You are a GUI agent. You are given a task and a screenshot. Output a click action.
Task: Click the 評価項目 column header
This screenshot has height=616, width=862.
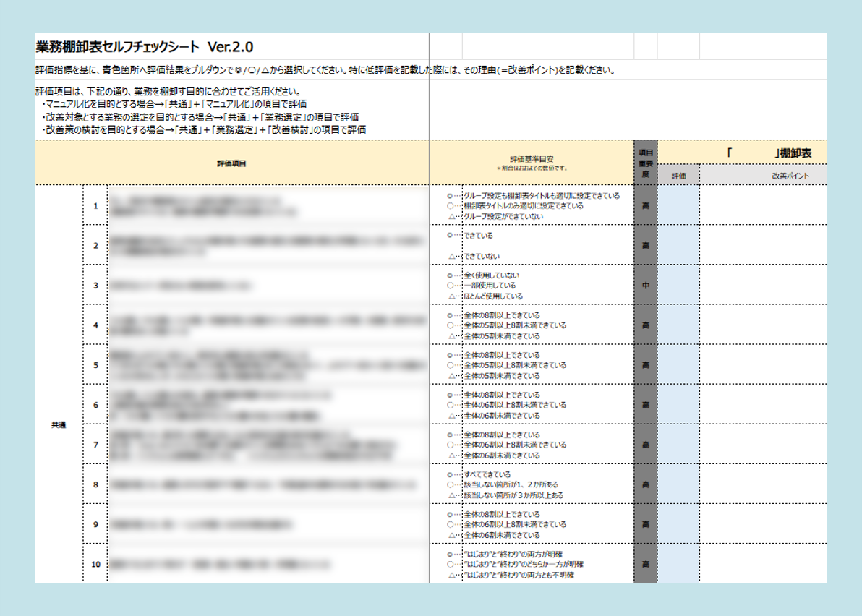pos(232,163)
